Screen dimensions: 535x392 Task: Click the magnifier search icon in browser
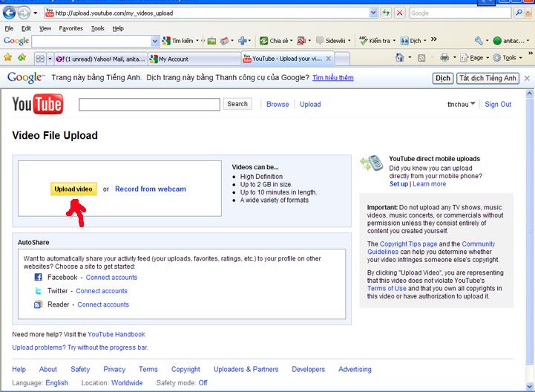pos(519,13)
